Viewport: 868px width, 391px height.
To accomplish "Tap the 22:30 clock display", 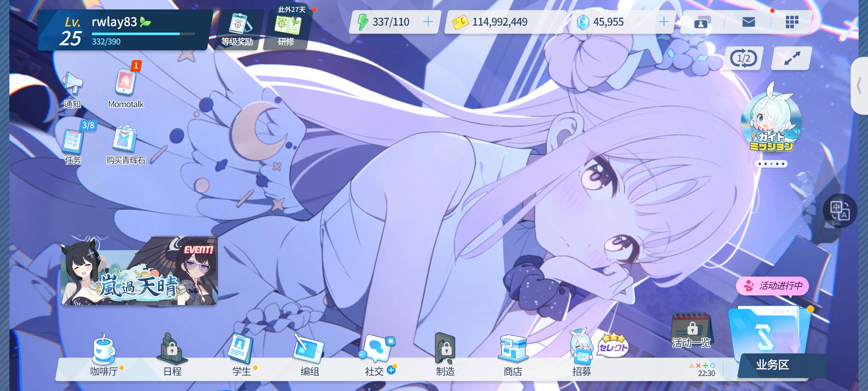I will [x=706, y=373].
